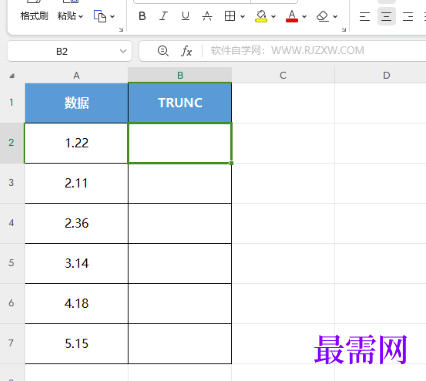Open clipboard dialog launcher
Image resolution: width=426 pixels, height=381 pixels.
coord(121,30)
